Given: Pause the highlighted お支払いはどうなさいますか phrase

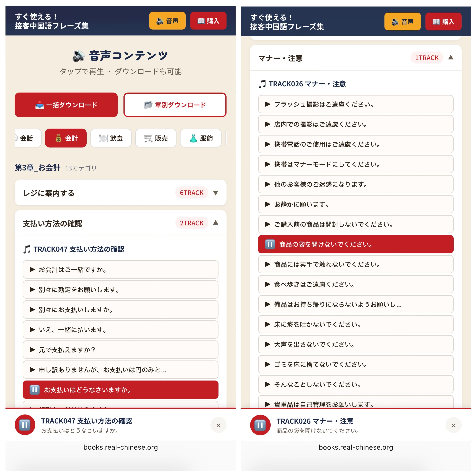Looking at the screenshot, I should coord(120,390).
